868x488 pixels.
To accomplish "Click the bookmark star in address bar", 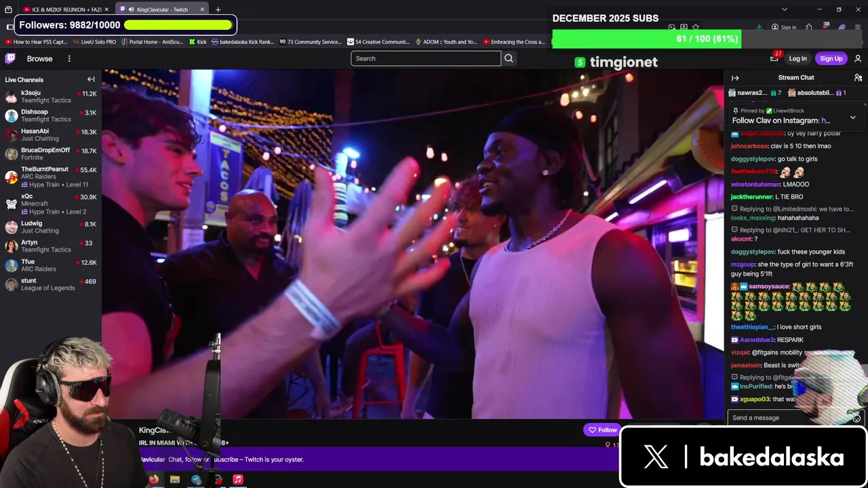I will 696,27.
